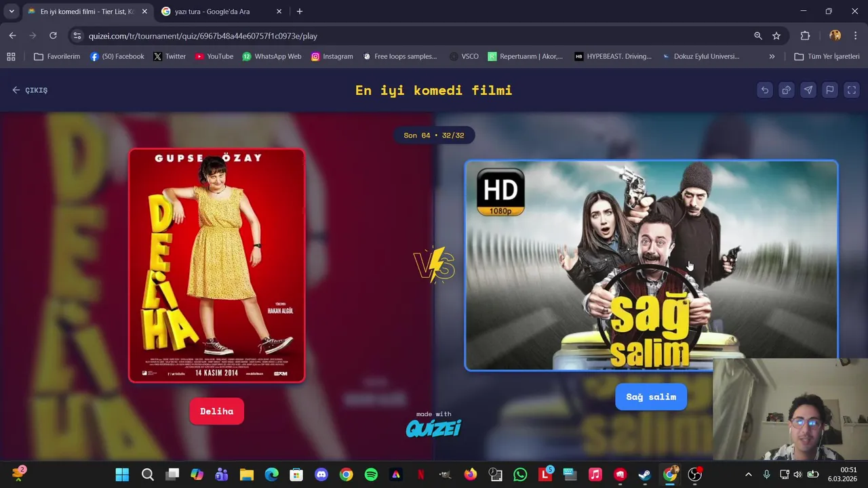Open the apps grid in bookmarks bar
This screenshot has height=488, width=868.
click(x=11, y=56)
